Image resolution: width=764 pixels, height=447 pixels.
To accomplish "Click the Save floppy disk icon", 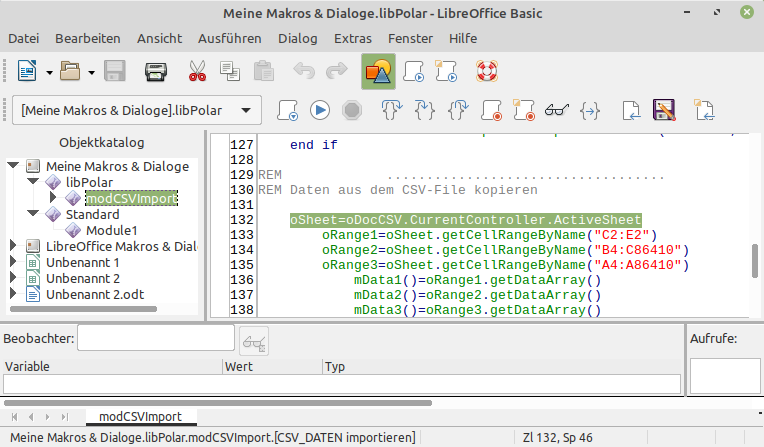I will click(x=115, y=72).
